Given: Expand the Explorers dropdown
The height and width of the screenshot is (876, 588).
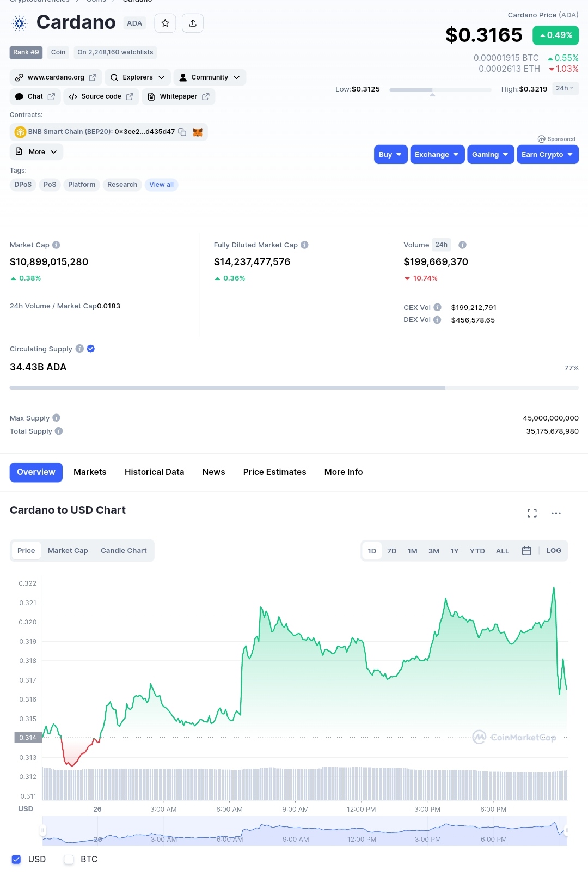Looking at the screenshot, I should (x=138, y=77).
